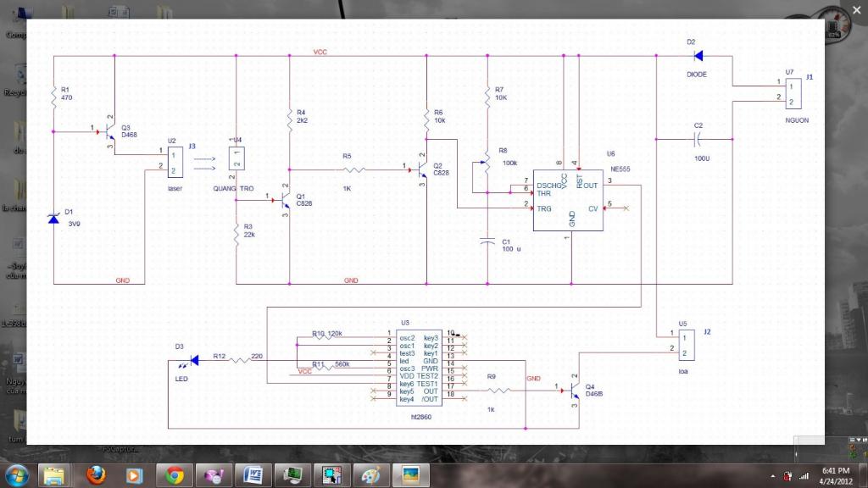Show hidden system tray icons arrow
868x488 pixels.
coord(773,476)
